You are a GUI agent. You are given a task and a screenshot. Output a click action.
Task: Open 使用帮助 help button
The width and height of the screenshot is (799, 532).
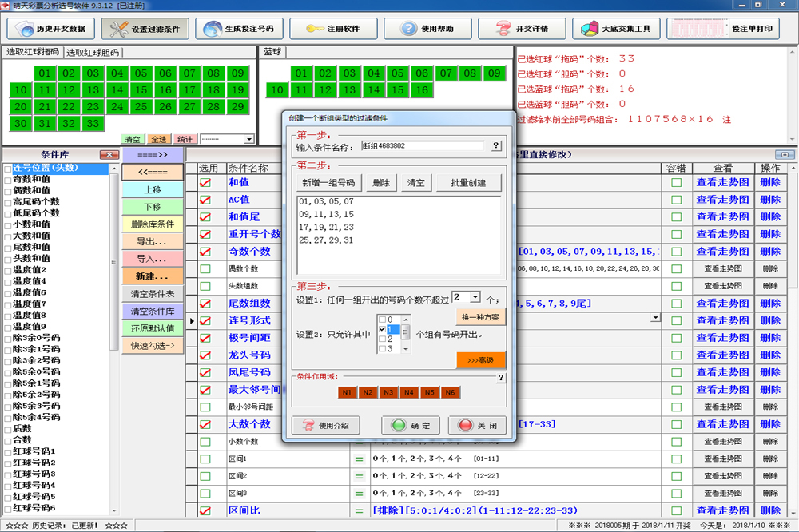427,29
